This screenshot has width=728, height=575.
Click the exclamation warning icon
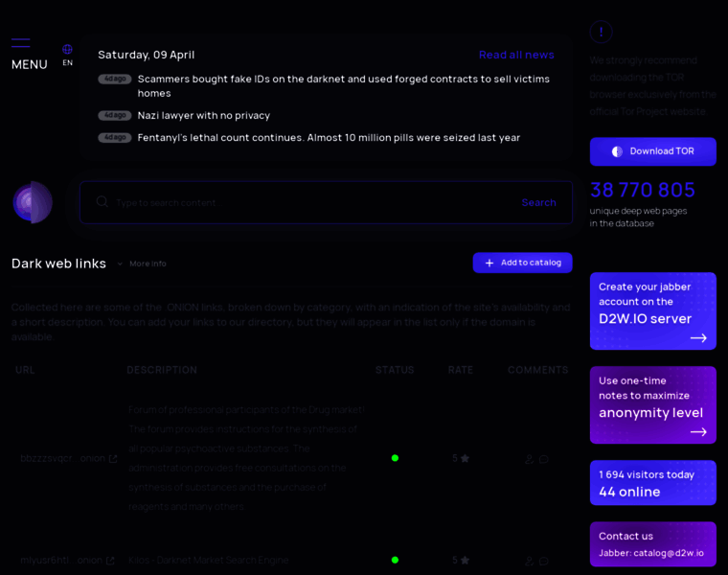pos(602,32)
